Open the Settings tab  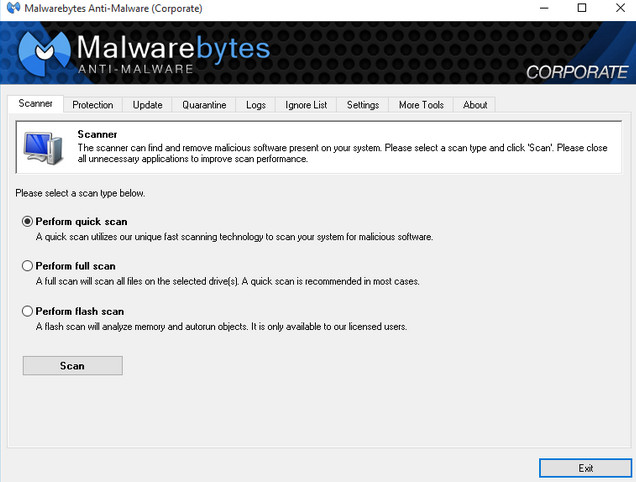[363, 105]
